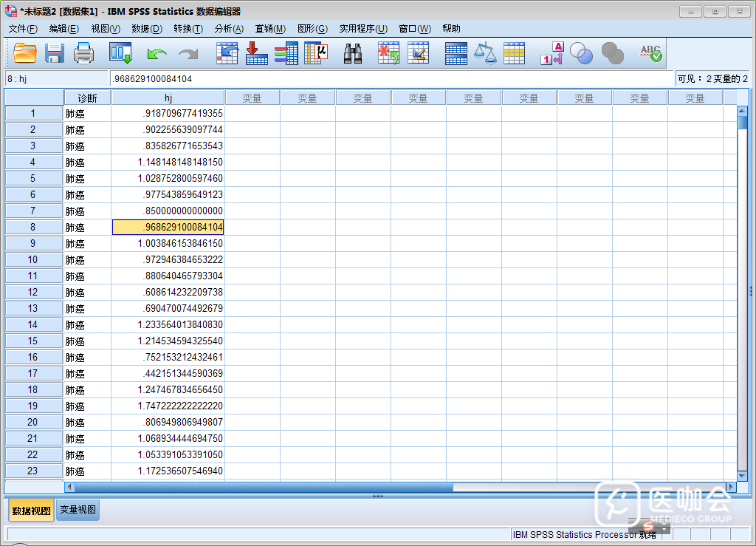Click the Undo green arrow icon
Image resolution: width=756 pixels, height=546 pixels.
point(157,53)
